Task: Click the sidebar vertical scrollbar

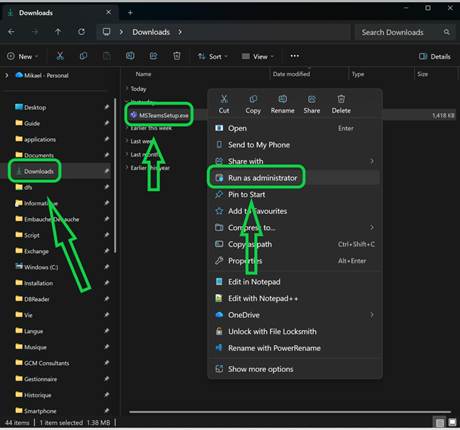Action: tap(115, 176)
